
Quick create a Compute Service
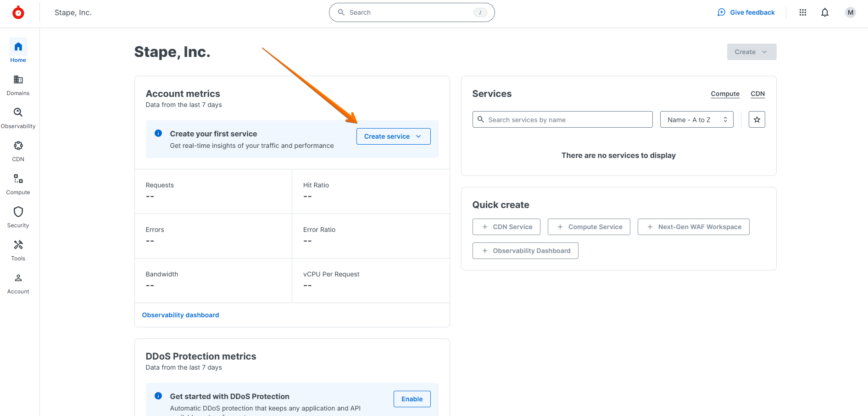(589, 227)
